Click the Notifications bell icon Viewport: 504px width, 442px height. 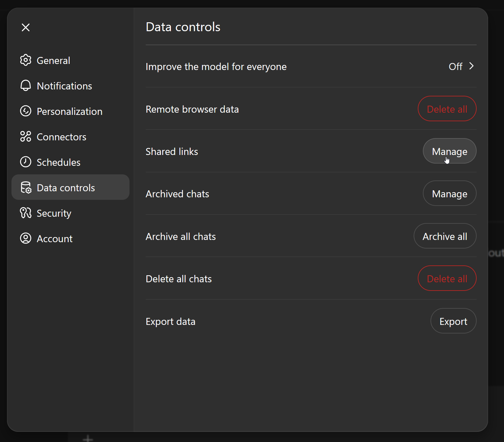click(26, 86)
